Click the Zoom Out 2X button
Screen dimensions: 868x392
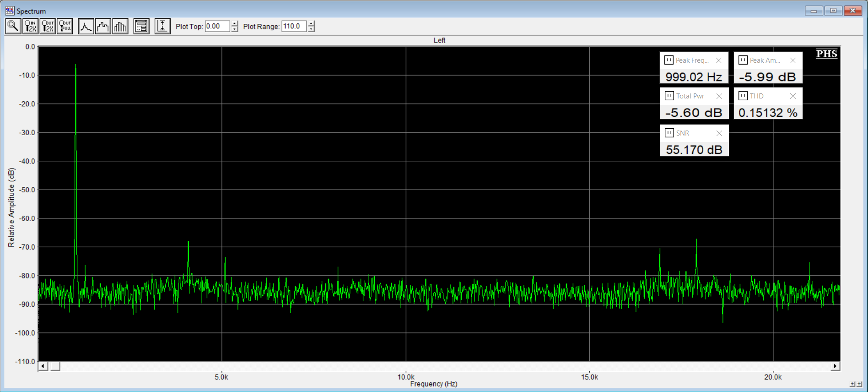(48, 27)
